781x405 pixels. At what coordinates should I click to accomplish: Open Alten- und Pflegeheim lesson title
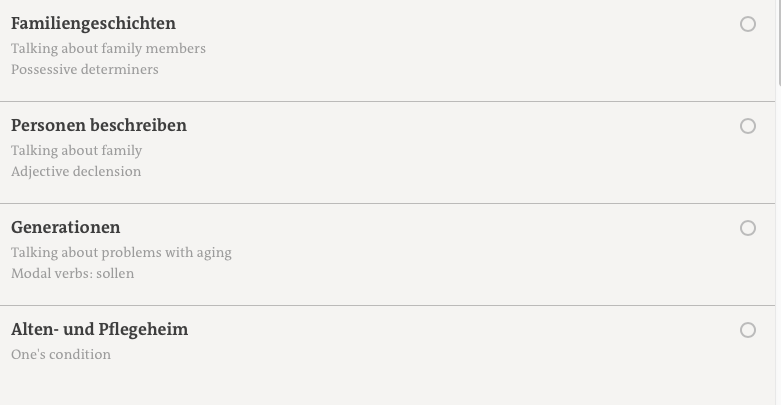point(99,329)
